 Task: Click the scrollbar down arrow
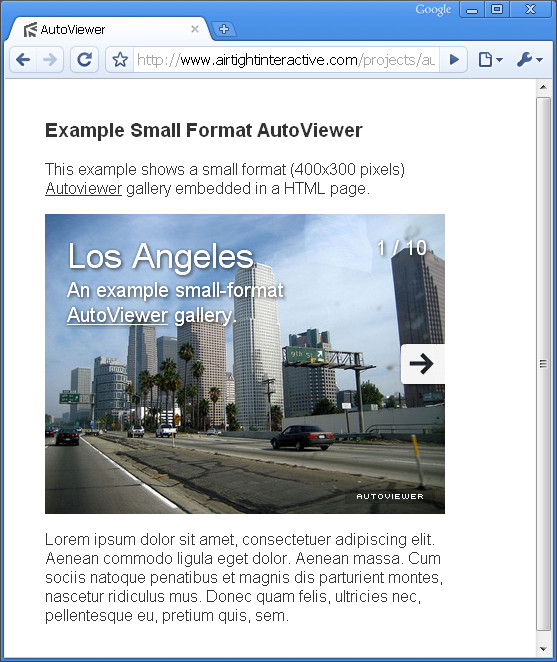[x=543, y=648]
